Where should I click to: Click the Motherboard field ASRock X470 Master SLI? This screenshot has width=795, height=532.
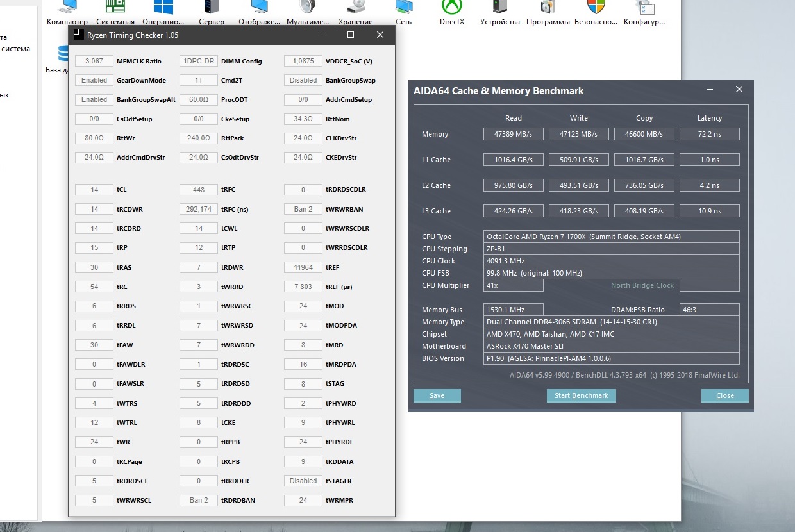point(612,346)
